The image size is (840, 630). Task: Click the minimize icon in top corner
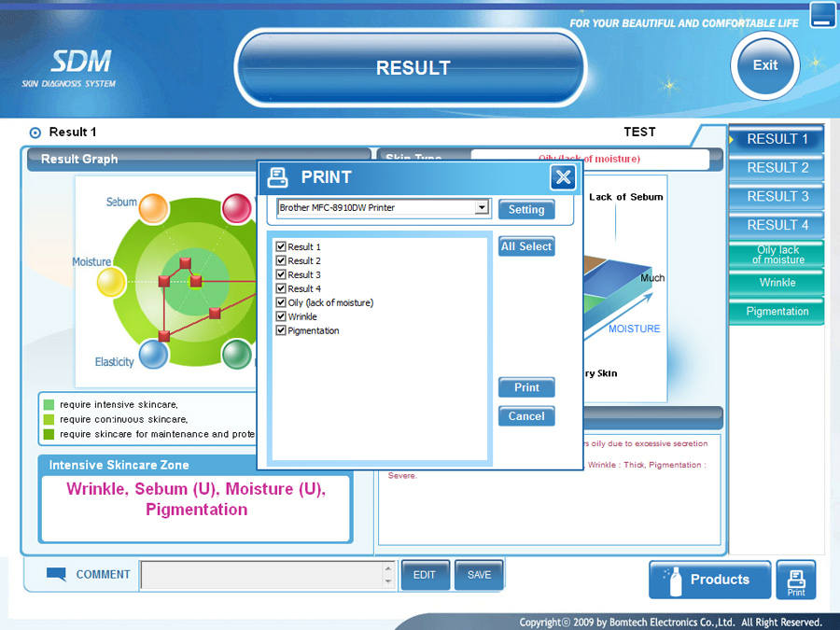pos(822,15)
